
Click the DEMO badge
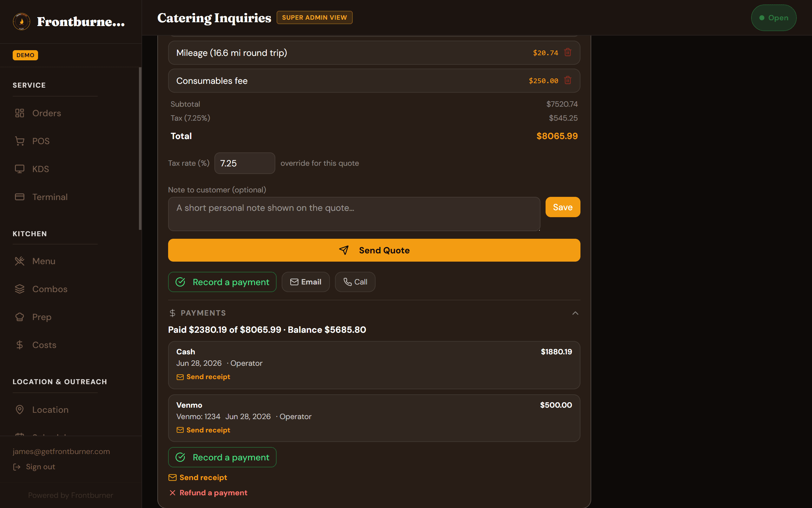pyautogui.click(x=25, y=55)
